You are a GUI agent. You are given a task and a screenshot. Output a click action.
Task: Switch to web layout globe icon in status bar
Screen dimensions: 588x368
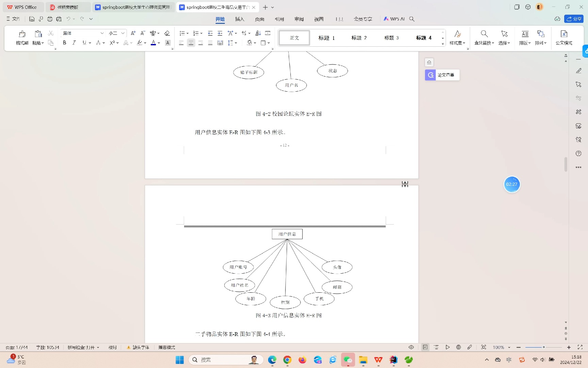tap(458, 347)
